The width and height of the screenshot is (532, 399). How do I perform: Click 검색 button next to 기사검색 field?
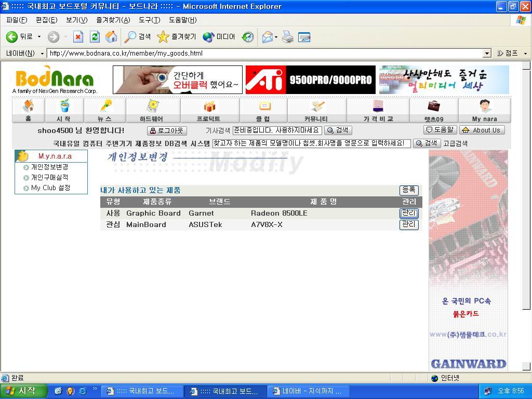coord(338,130)
